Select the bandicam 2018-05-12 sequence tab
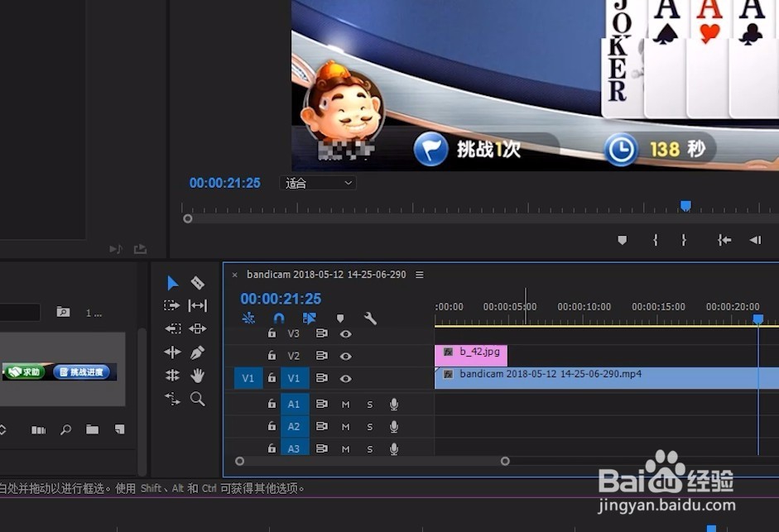Viewport: 779px width, 532px height. pyautogui.click(x=326, y=274)
